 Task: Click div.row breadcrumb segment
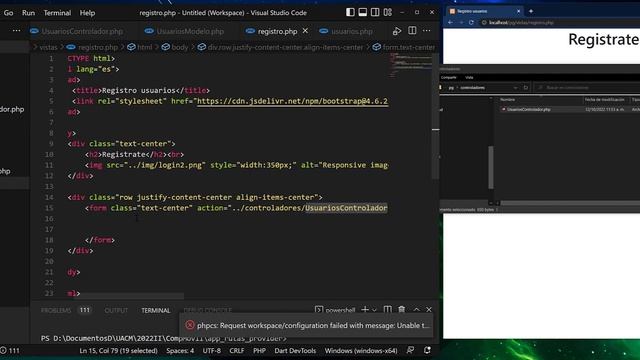pos(281,47)
